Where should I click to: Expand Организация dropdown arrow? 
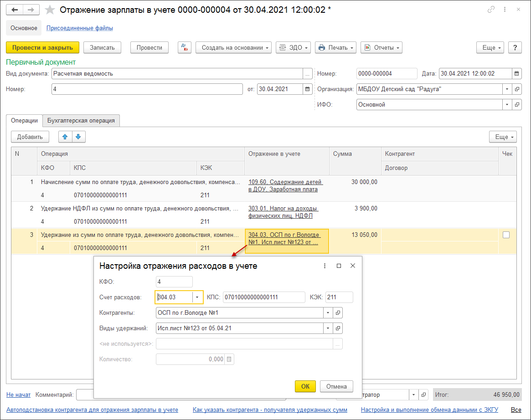tap(507, 89)
